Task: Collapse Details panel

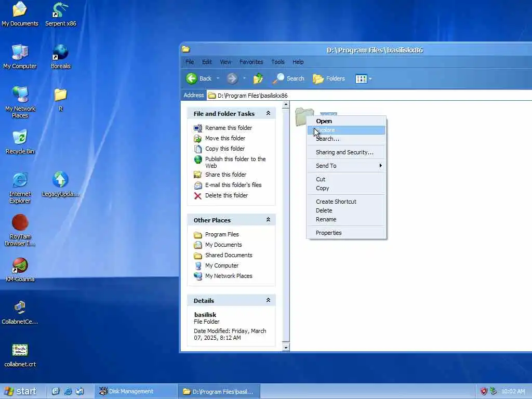Action: tap(268, 300)
